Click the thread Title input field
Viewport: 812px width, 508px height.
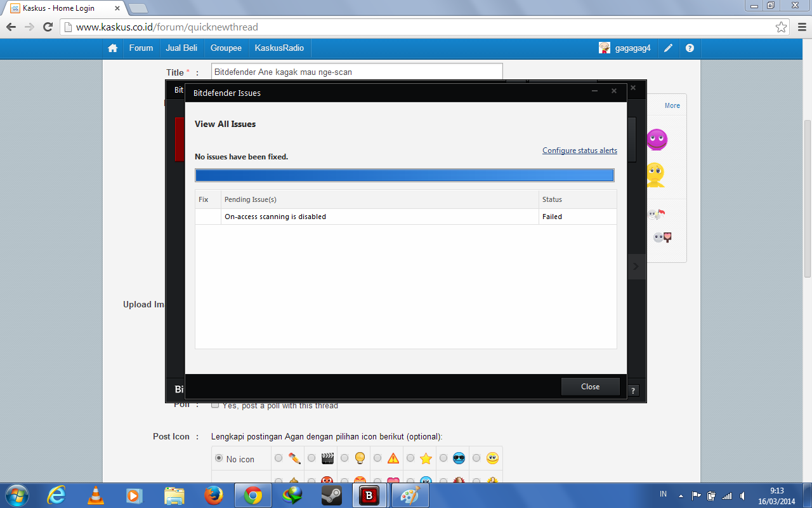(357, 72)
